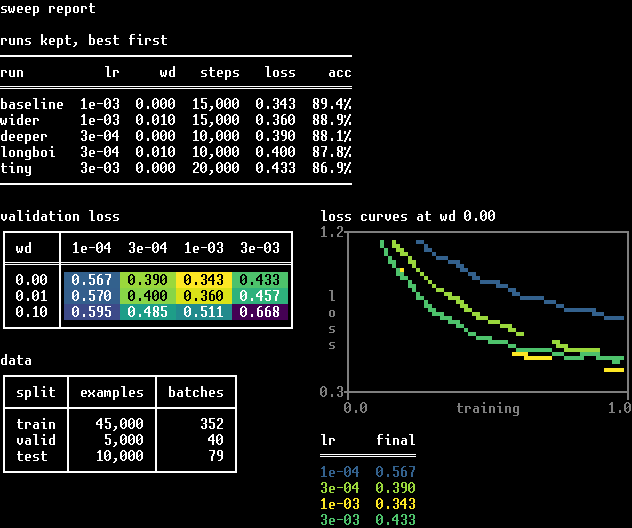Select the "longboi" run name
This screenshot has height=528, width=632.
coord(28,152)
